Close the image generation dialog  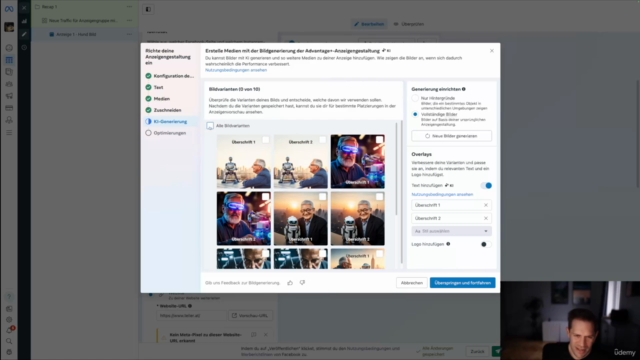pyautogui.click(x=492, y=51)
